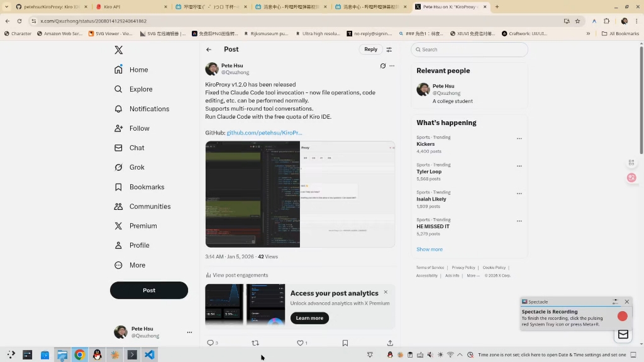Open More in the sidebar
644x362 pixels.
[130, 265]
